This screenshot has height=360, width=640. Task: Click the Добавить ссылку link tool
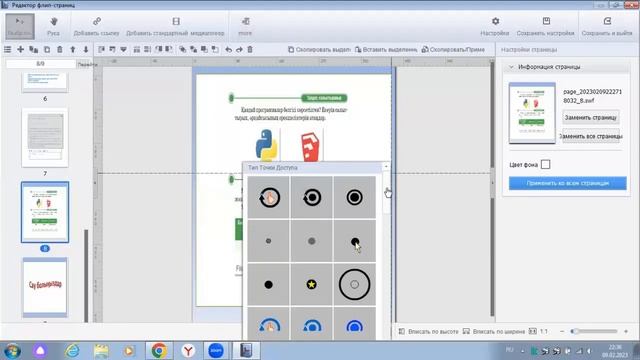point(96,26)
